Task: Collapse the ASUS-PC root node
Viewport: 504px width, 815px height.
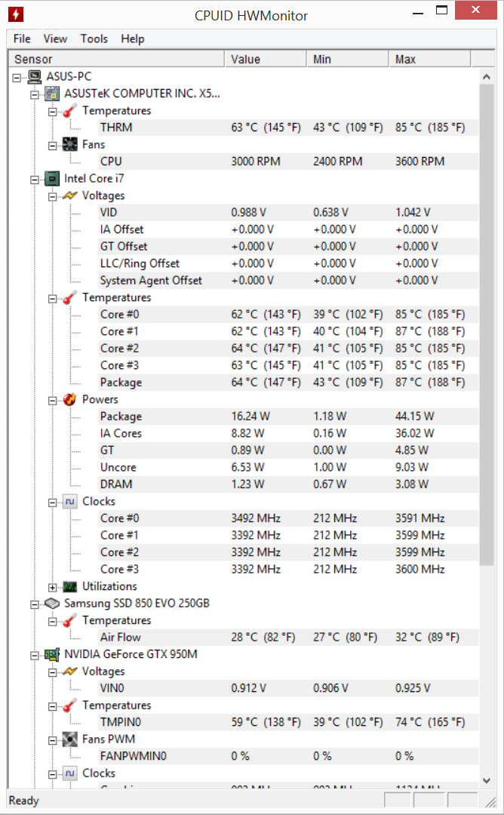Action: [x=17, y=78]
